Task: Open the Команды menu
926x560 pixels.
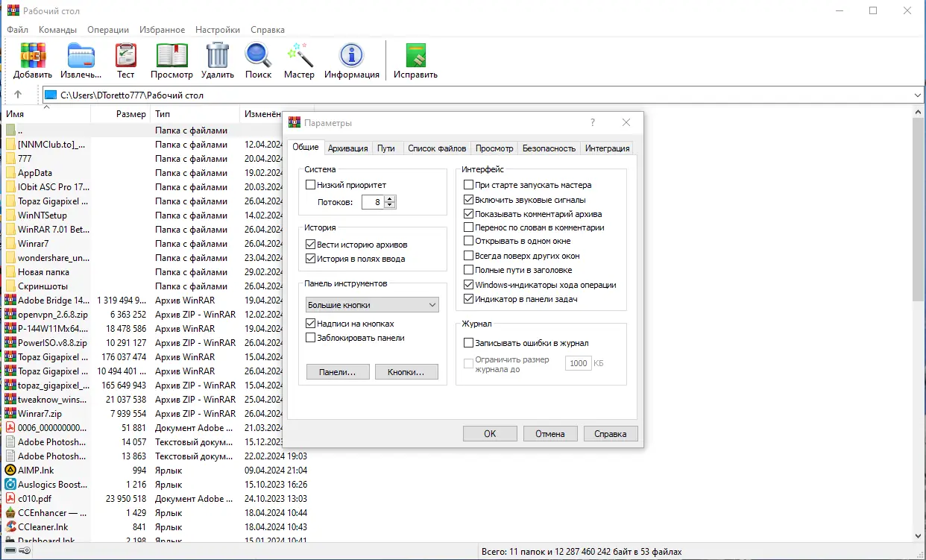Action: (58, 30)
